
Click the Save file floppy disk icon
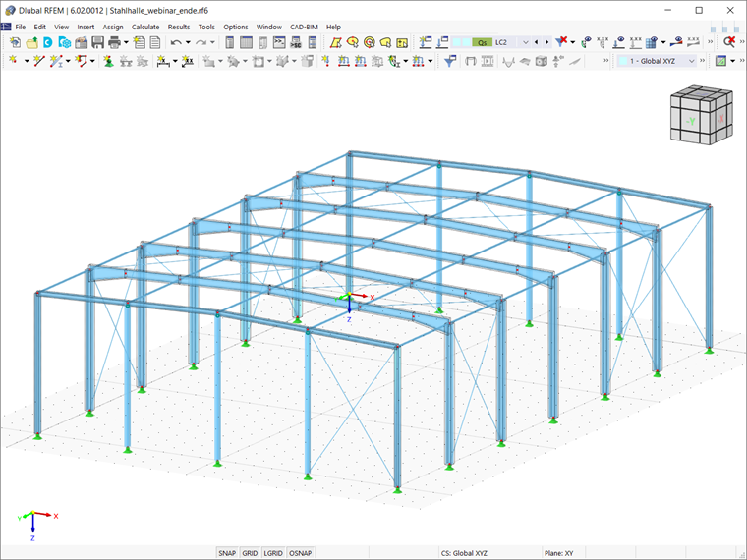(x=97, y=42)
